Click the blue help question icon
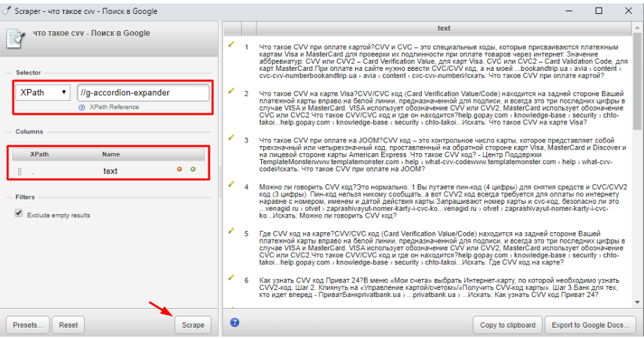The width and height of the screenshot is (644, 338). (x=235, y=323)
